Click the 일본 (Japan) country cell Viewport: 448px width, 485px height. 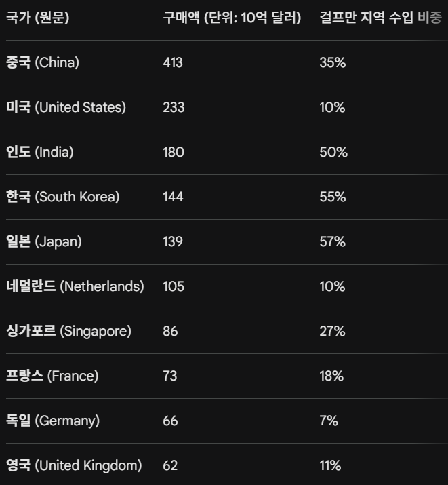click(x=43, y=241)
